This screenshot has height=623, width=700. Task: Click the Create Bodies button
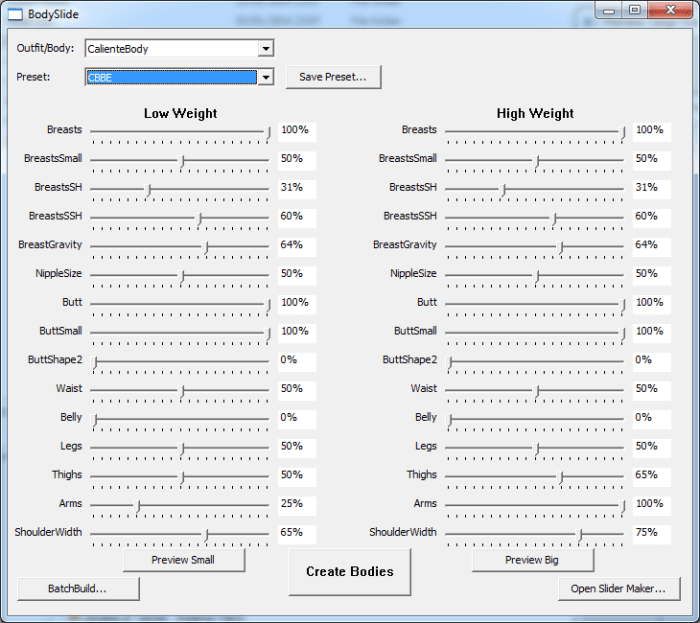[x=350, y=572]
